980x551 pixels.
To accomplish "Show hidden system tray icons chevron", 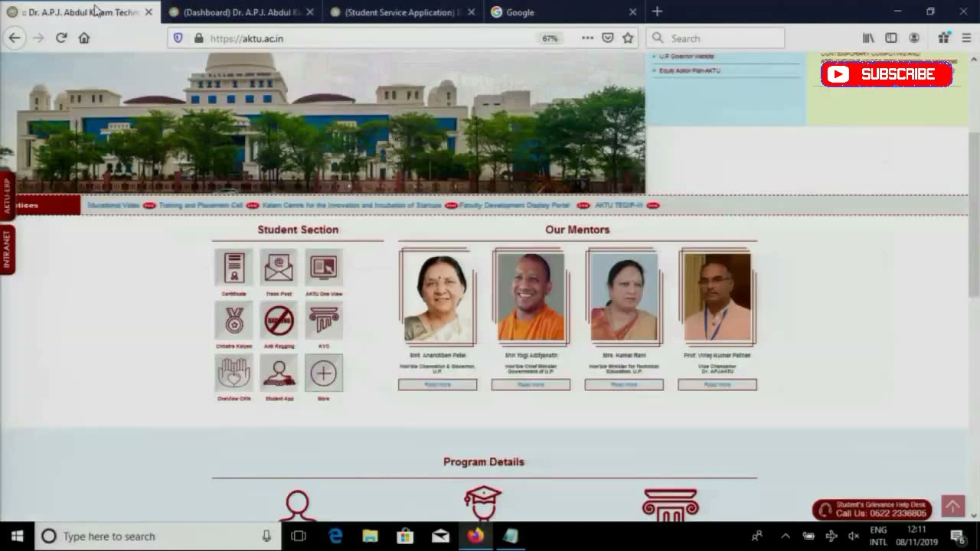I will pos(785,536).
